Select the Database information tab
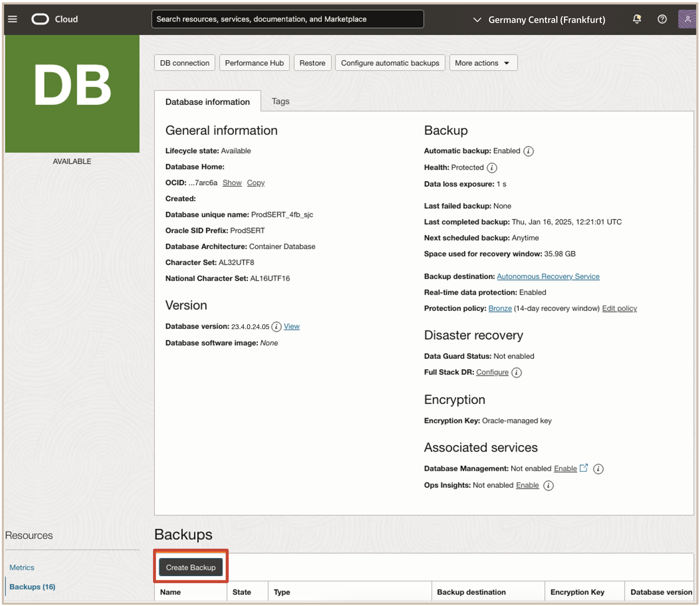700x606 pixels. click(x=207, y=102)
